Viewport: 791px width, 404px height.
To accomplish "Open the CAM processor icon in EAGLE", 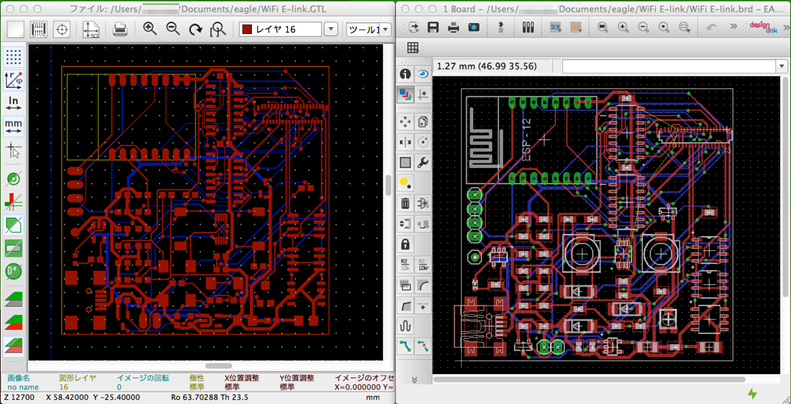I will point(475,27).
